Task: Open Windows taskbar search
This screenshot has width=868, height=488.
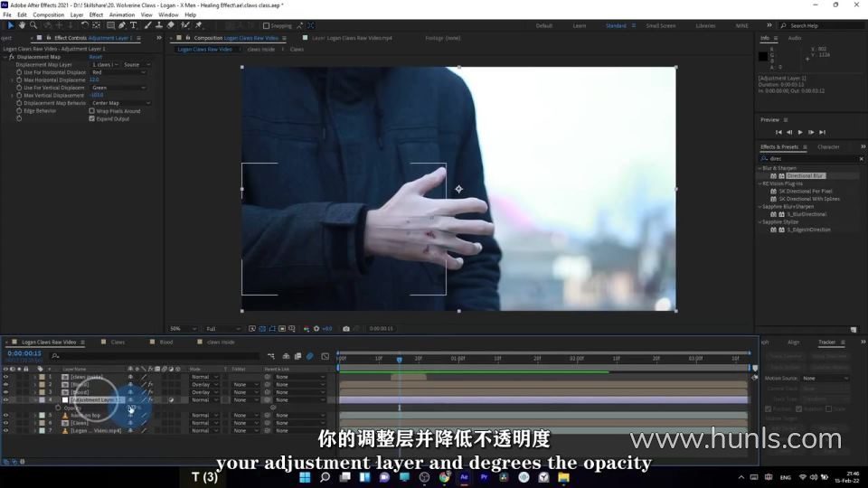Action: tap(325, 477)
